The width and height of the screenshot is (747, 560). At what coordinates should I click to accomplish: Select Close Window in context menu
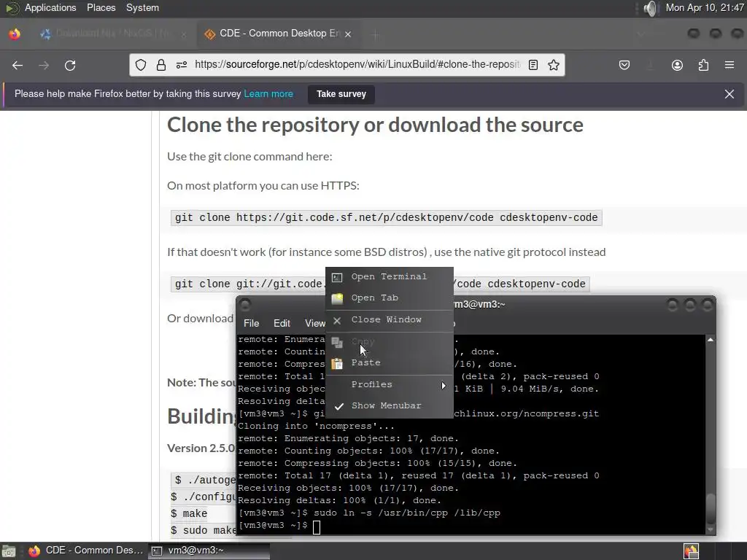pos(390,319)
